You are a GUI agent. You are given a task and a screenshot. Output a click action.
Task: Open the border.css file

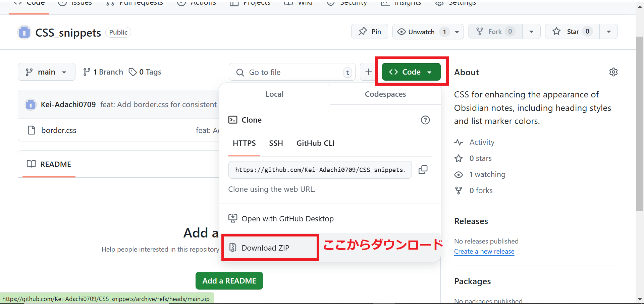(59, 130)
